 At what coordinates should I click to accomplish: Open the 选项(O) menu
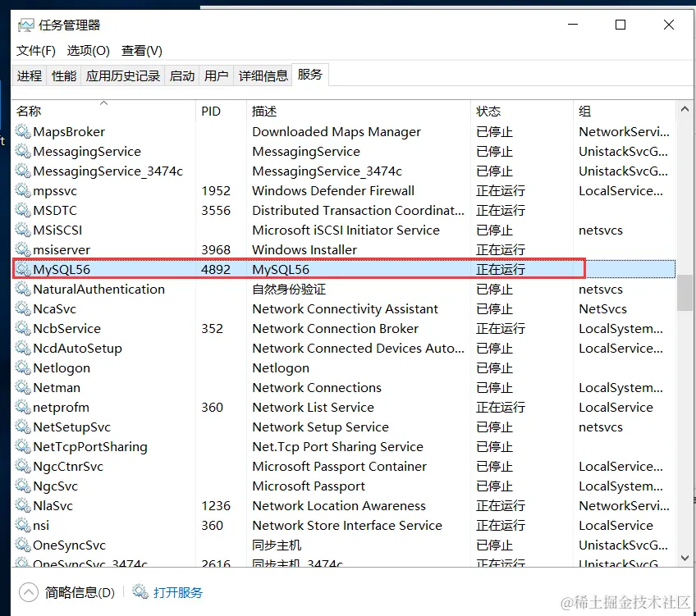(89, 51)
